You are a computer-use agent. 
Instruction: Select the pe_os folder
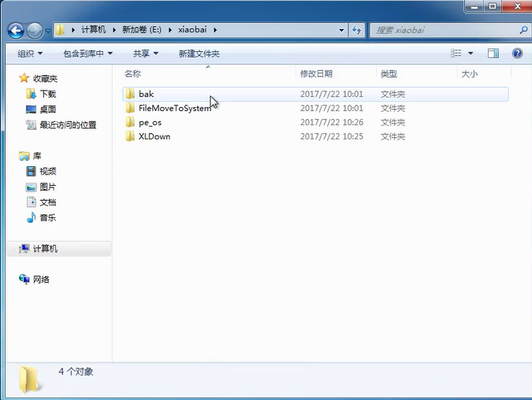click(x=150, y=122)
